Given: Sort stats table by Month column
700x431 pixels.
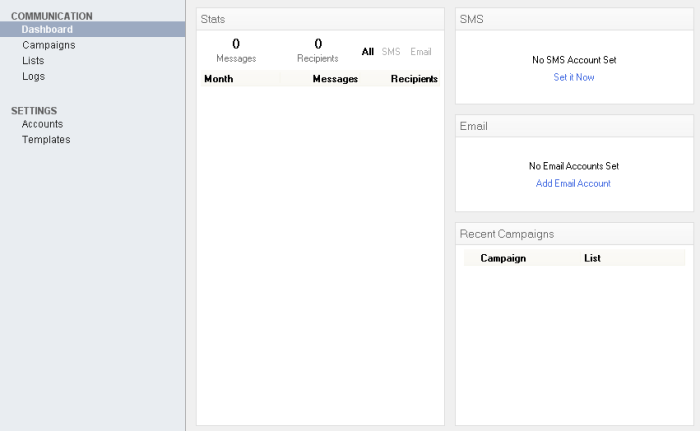Looking at the screenshot, I should pos(218,79).
